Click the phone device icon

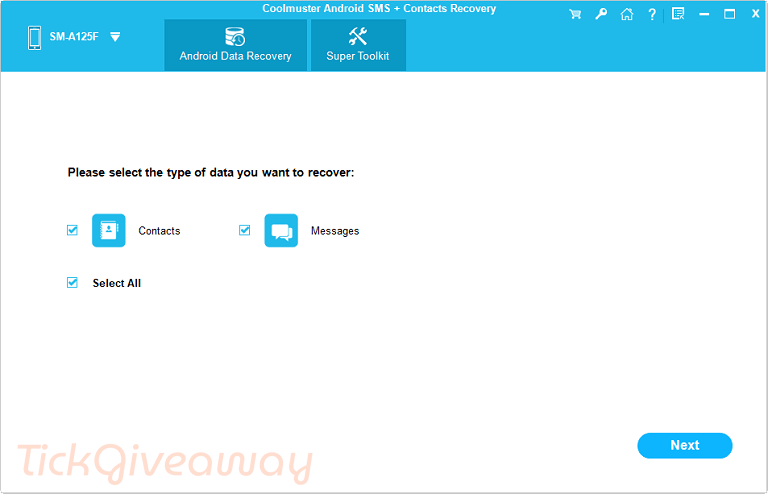coord(34,38)
